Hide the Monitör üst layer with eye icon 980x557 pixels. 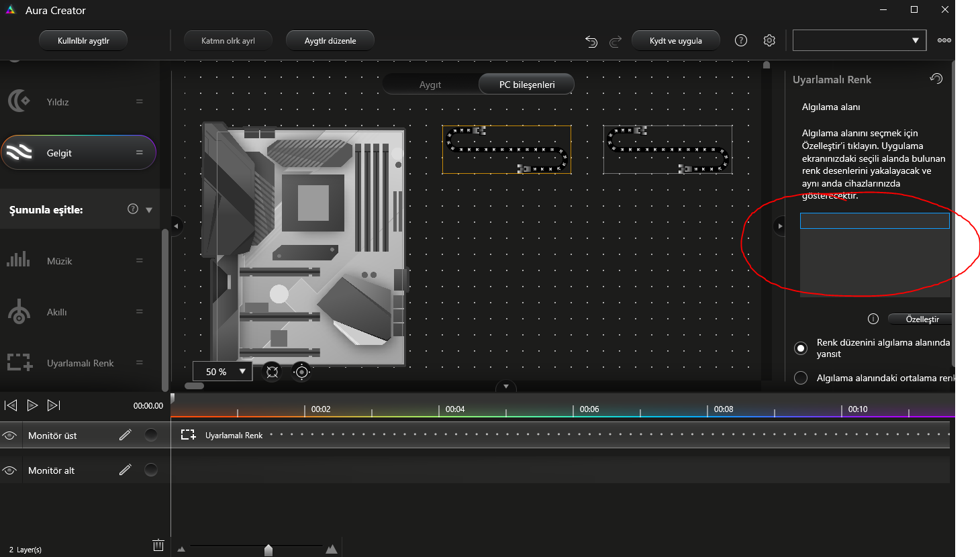pos(9,436)
